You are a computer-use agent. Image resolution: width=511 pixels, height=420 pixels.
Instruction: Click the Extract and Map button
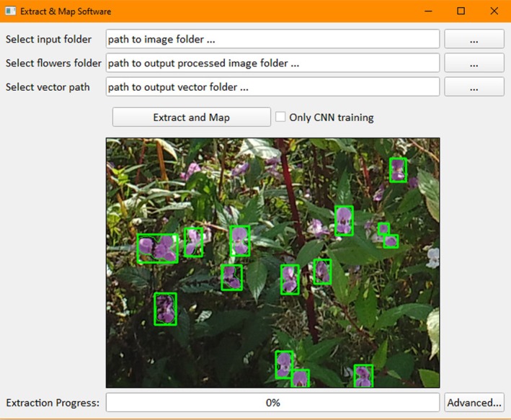pos(191,117)
